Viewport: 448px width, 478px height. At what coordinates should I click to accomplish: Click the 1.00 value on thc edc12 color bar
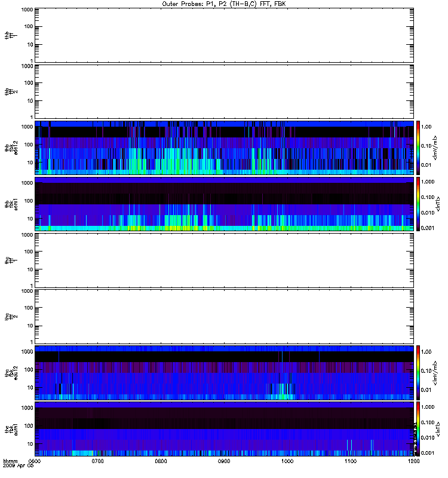426,352
